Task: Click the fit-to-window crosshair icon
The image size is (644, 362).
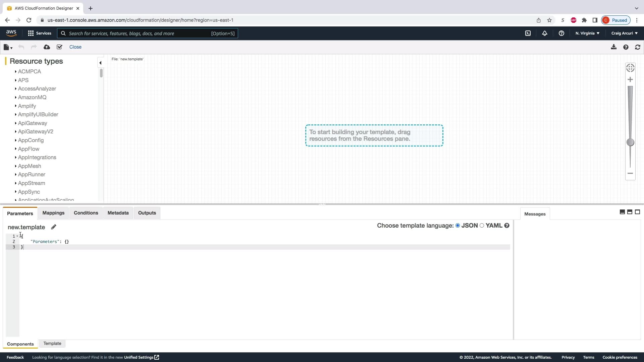Action: tap(630, 68)
